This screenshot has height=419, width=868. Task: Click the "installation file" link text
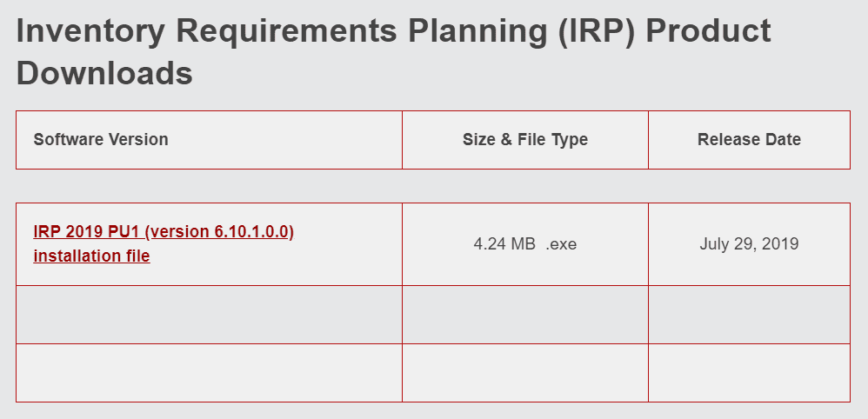[91, 256]
